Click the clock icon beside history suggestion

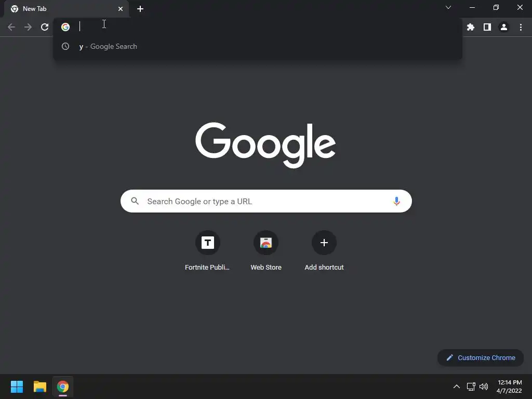click(x=65, y=46)
